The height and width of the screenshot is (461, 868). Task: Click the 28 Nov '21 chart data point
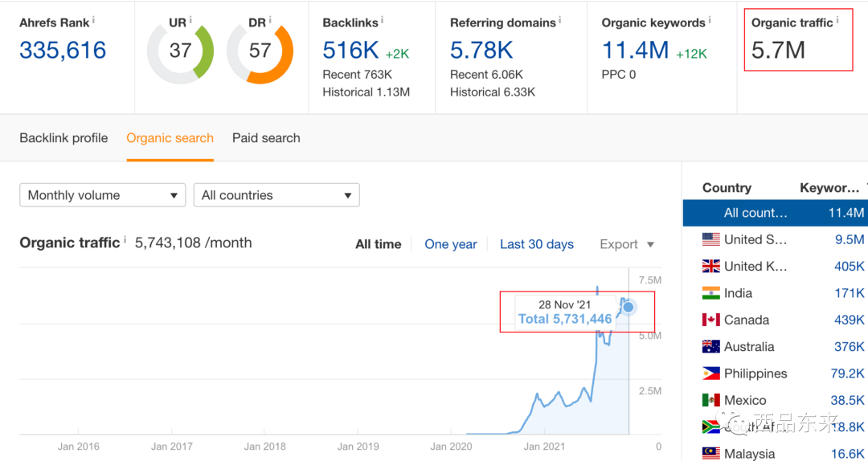[628, 307]
